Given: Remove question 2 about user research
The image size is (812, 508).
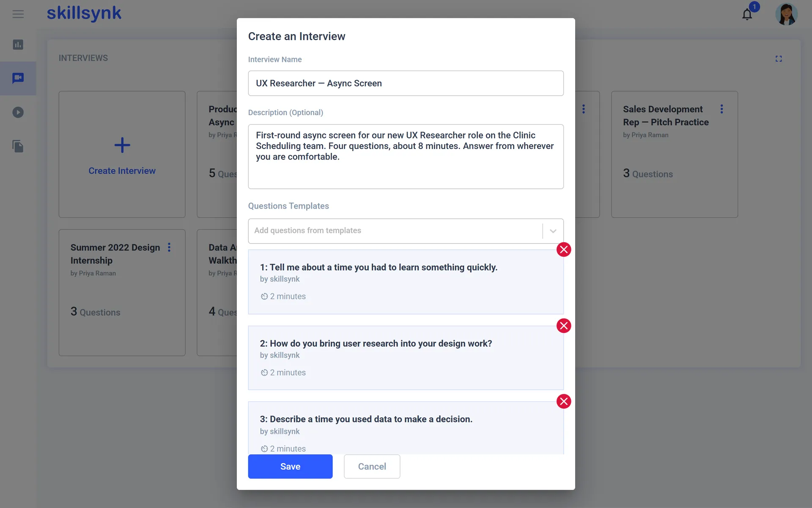Looking at the screenshot, I should (x=564, y=326).
